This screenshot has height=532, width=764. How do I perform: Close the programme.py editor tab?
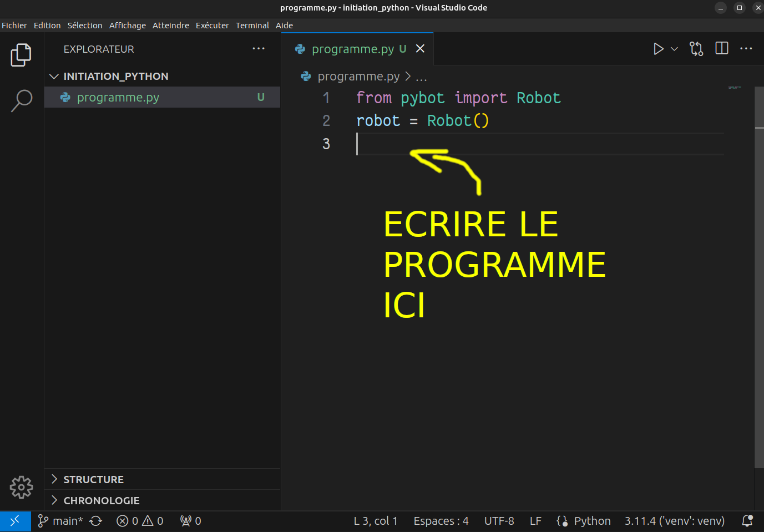coord(421,49)
